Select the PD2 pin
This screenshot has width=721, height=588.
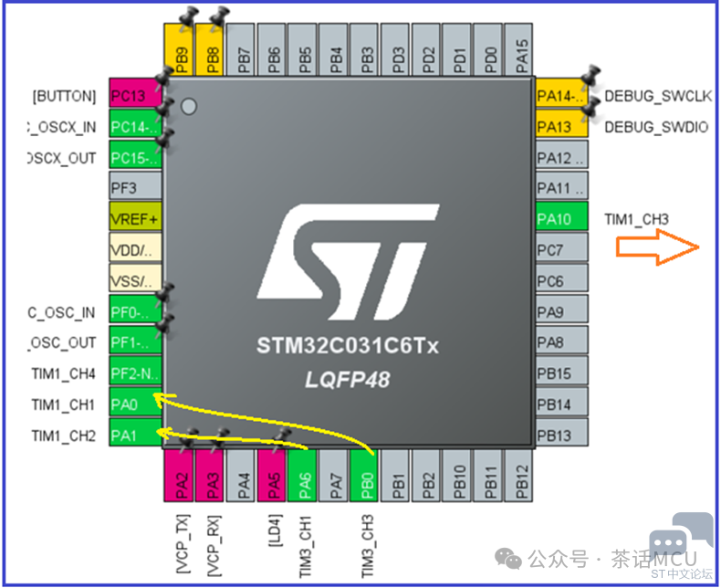coord(426,50)
